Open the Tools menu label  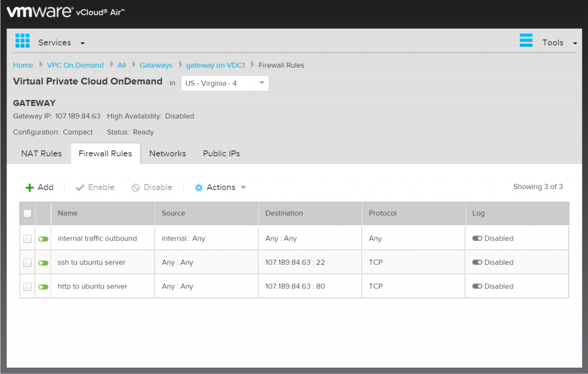coord(553,43)
